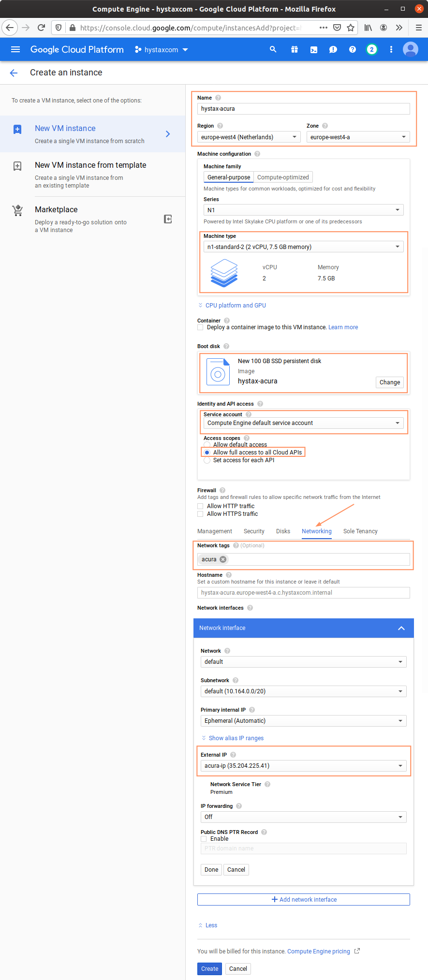Open the notifications badge showing 2
The image size is (428, 980).
371,49
